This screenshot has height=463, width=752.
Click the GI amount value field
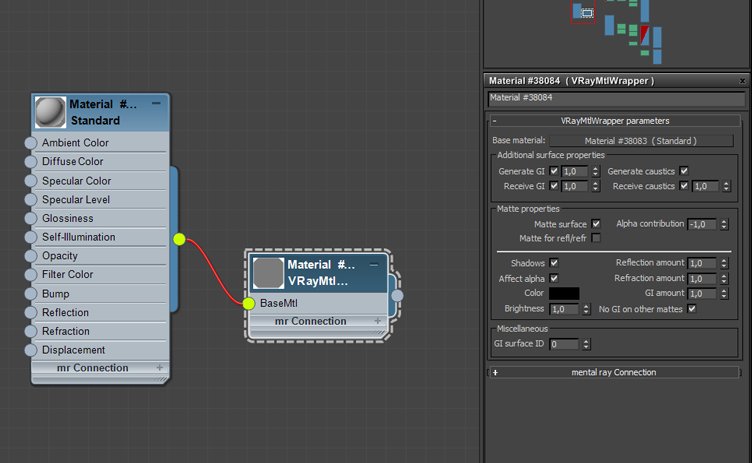[702, 293]
